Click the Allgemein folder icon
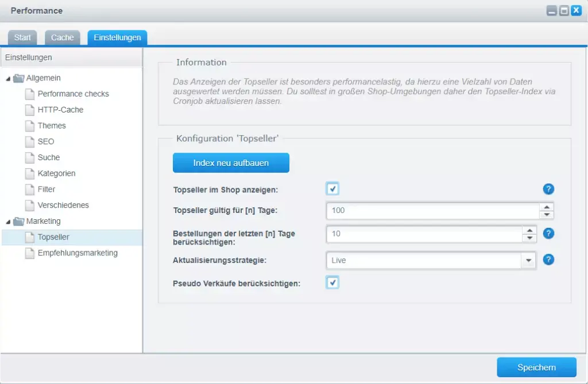The height and width of the screenshot is (384, 588). coord(18,78)
